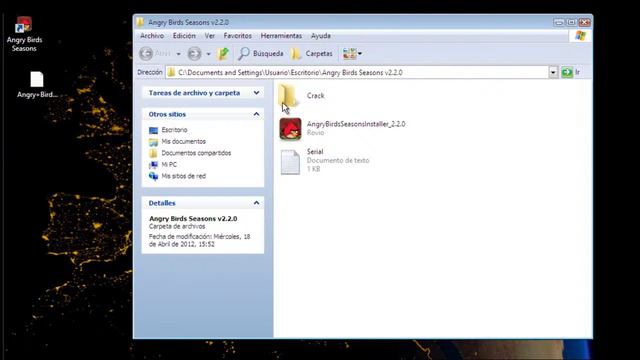Open the Ver menu
Viewport: 640px width, 360px height.
pos(210,36)
